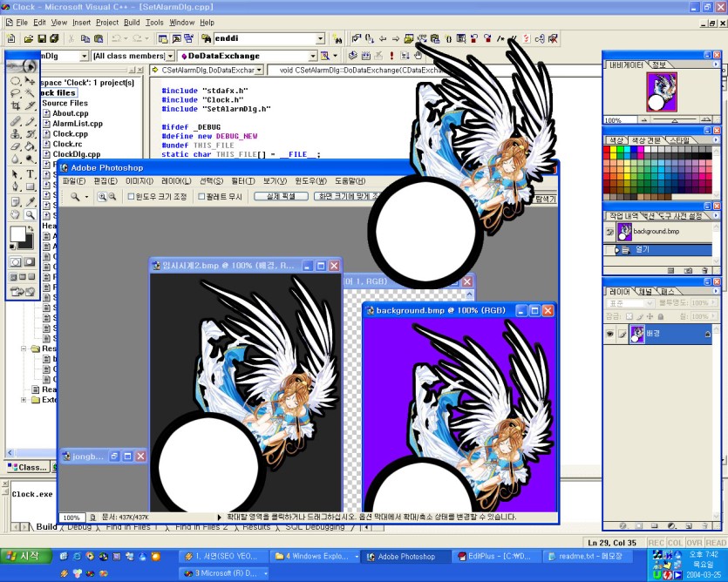
Task: Select the Magic Wand tool
Action: click(x=31, y=93)
